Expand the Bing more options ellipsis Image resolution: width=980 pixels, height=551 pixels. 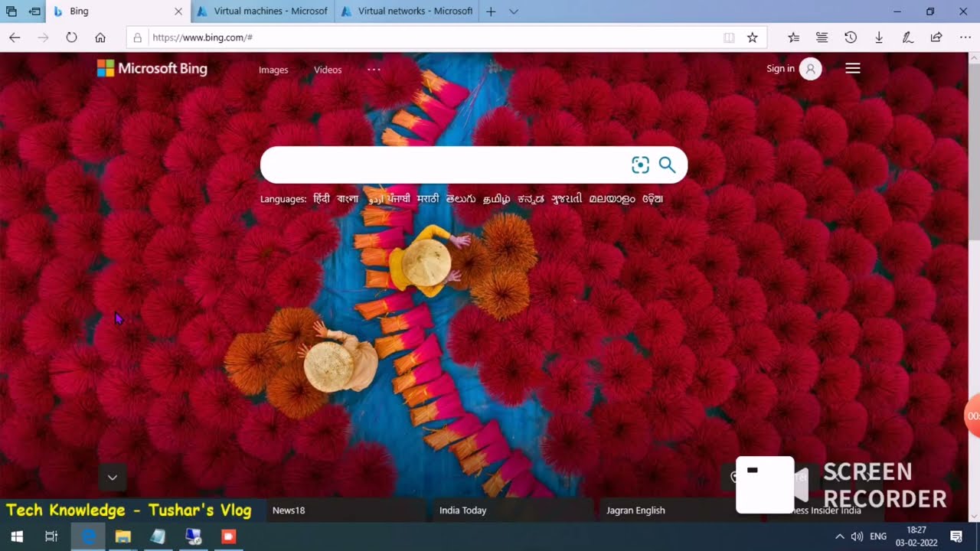click(x=374, y=69)
